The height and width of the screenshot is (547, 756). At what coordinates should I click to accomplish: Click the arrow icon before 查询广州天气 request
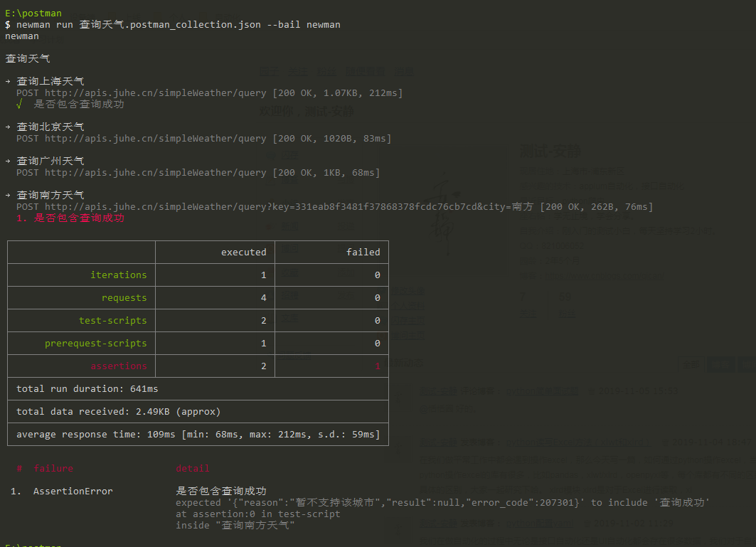click(8, 161)
